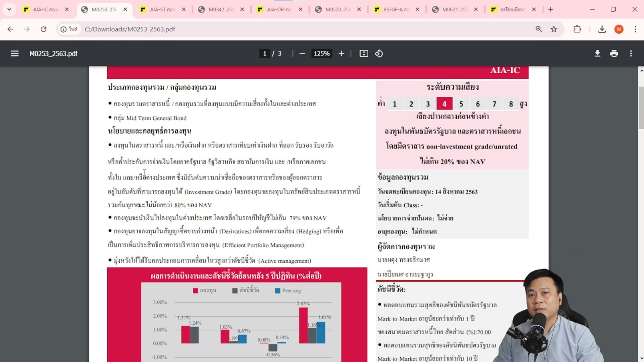644x362 pixels.
Task: Close the AIA-ST tab
Action: (x=184, y=9)
